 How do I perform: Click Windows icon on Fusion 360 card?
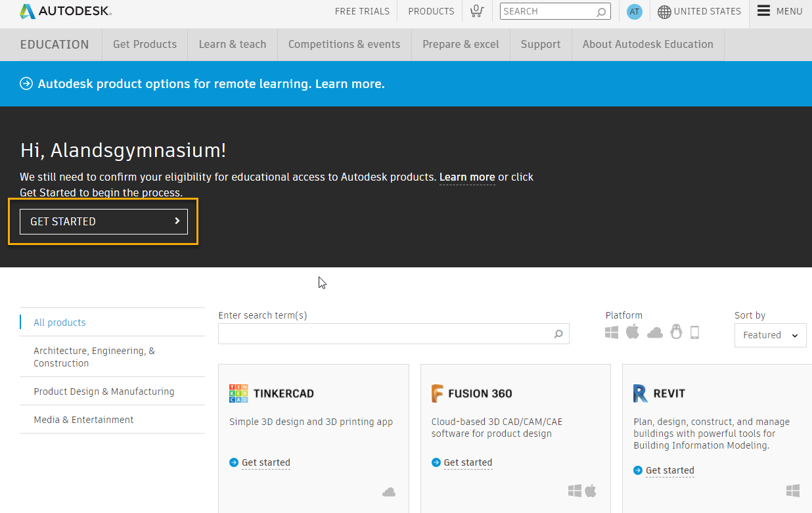575,491
